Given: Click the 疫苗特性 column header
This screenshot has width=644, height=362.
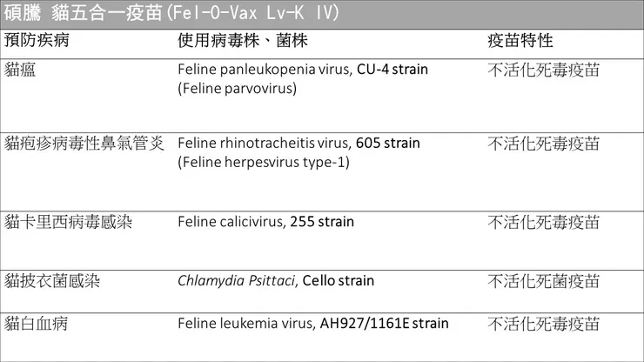Looking at the screenshot, I should [x=520, y=41].
